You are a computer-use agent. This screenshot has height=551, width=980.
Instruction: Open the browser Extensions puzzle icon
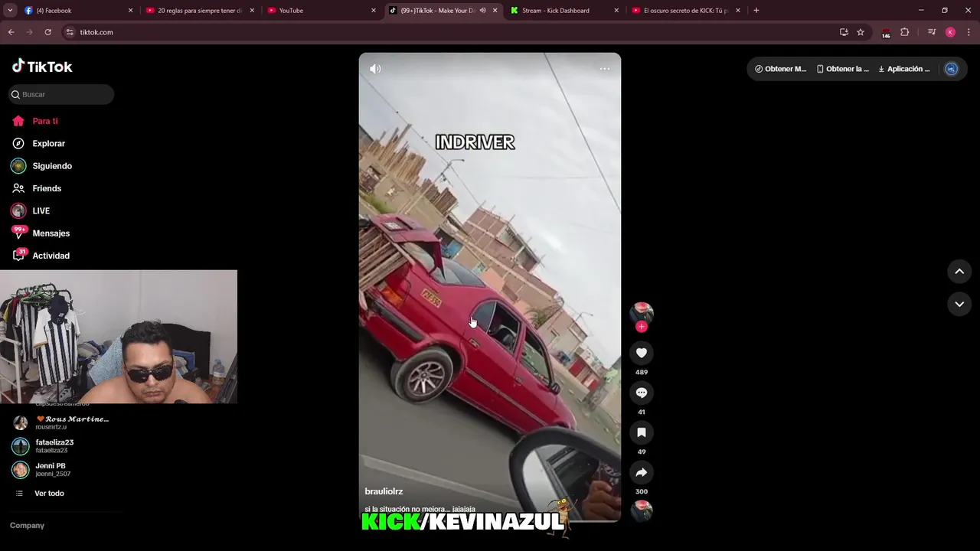[x=904, y=32]
